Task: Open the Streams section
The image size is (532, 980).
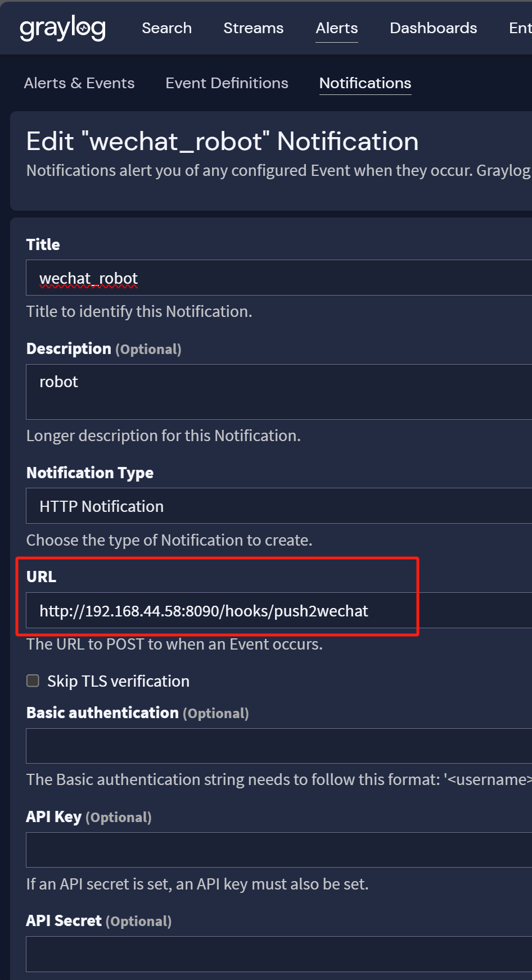Action: pyautogui.click(x=253, y=28)
